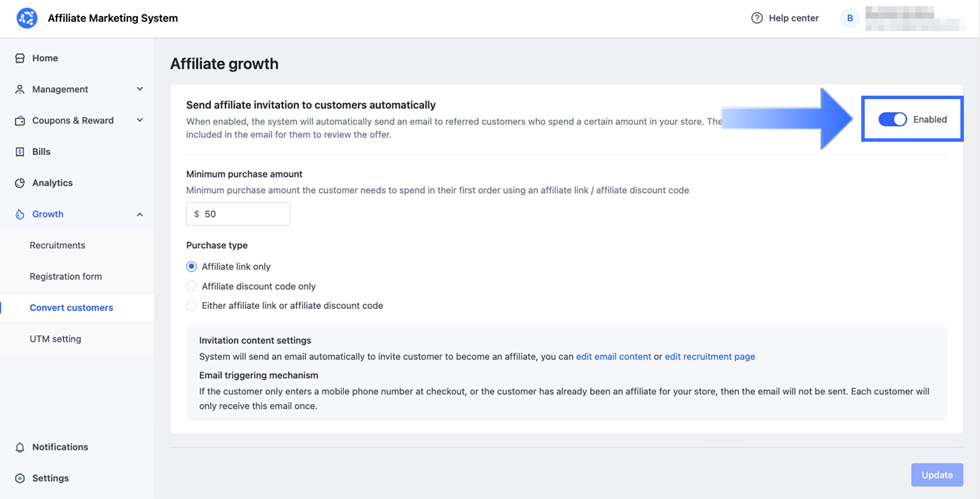980x499 pixels.
Task: Choose Affiliate discount code only
Action: (x=191, y=286)
